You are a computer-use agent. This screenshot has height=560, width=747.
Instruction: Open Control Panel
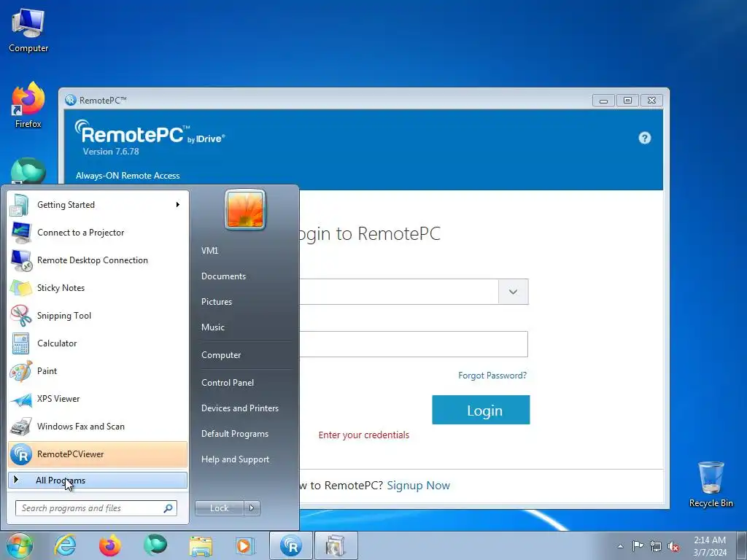228,383
